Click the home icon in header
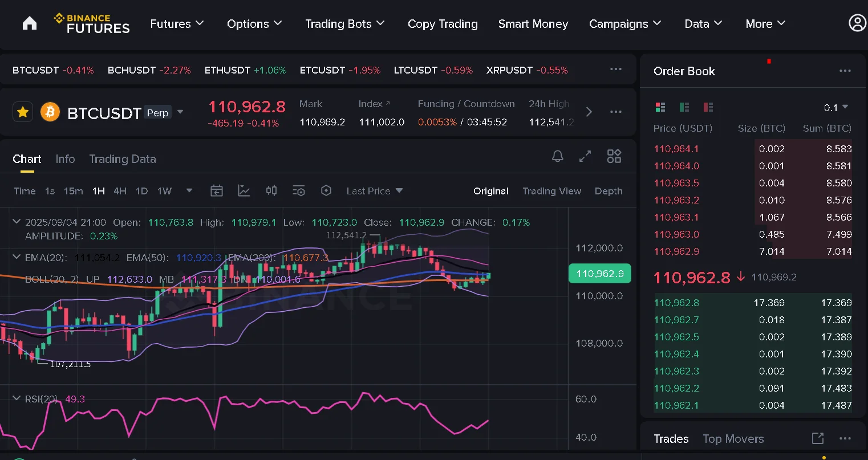The width and height of the screenshot is (868, 460). [30, 23]
